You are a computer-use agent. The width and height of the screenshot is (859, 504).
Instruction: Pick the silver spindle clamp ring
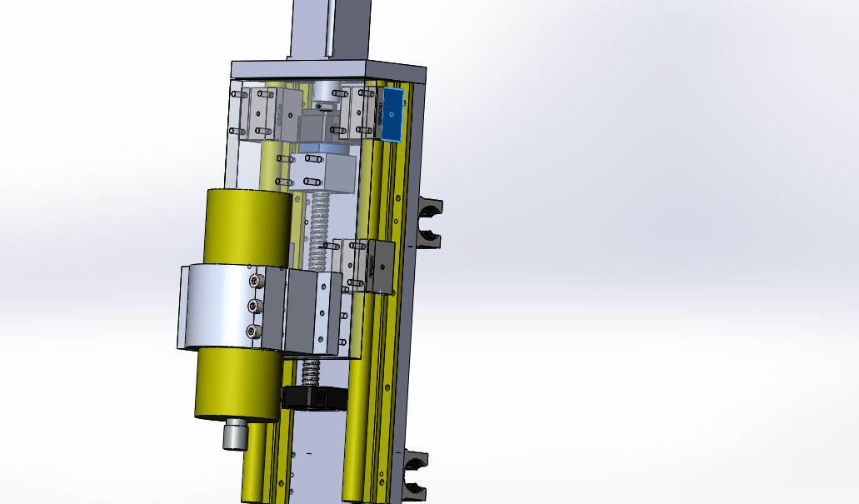219,307
